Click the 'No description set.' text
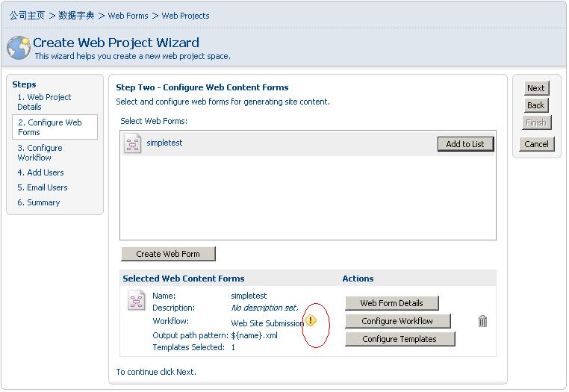The image size is (569, 392). coord(264,308)
